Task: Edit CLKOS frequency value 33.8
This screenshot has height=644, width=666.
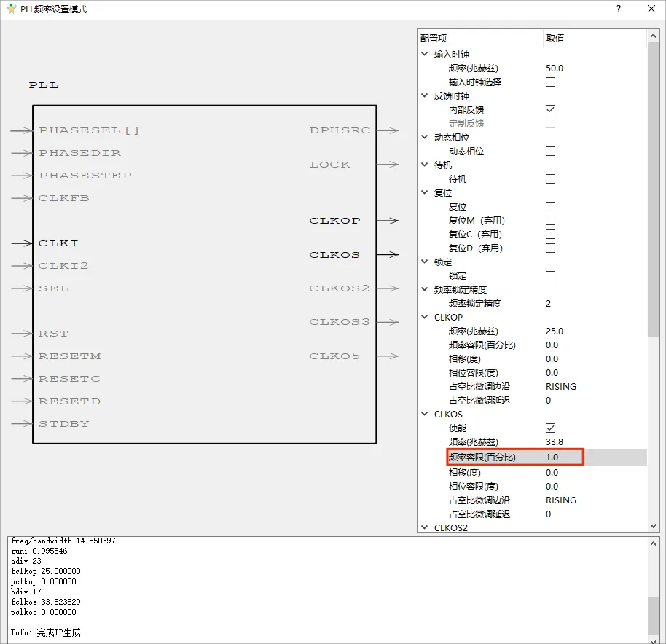Action: (x=555, y=442)
